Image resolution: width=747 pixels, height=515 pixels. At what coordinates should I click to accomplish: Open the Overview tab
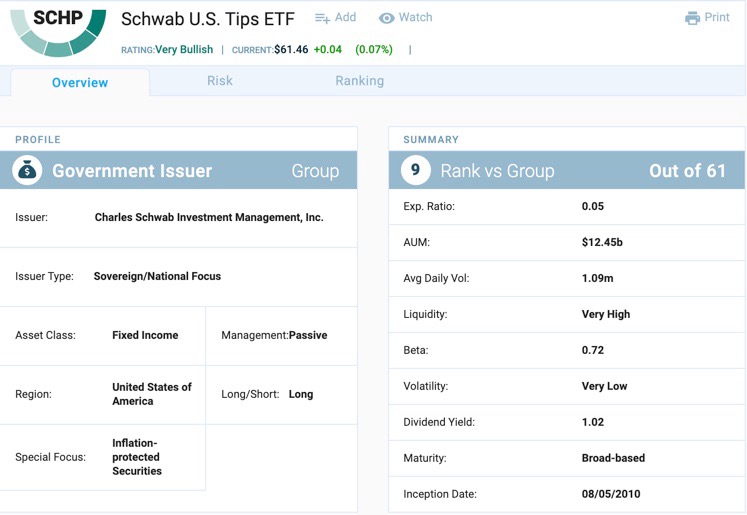coord(80,83)
